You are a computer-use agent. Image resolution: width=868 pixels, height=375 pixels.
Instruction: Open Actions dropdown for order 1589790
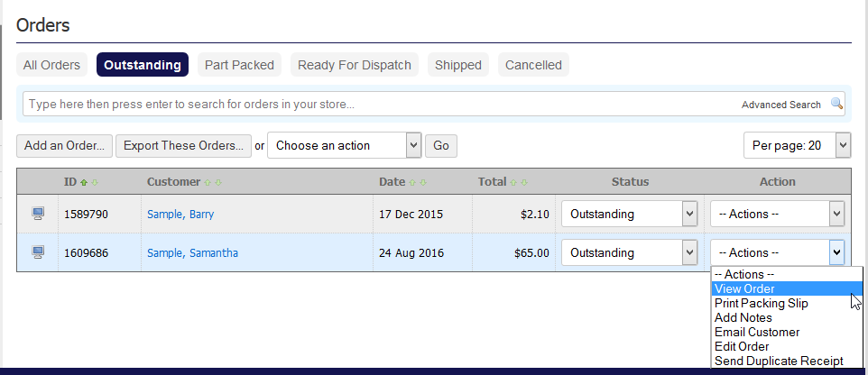click(777, 214)
